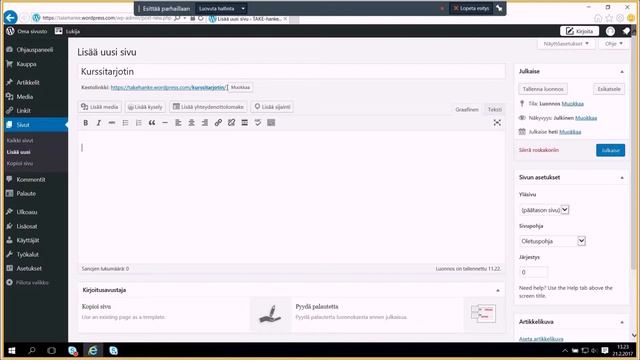Remove link with unlink icon

pos(231,122)
